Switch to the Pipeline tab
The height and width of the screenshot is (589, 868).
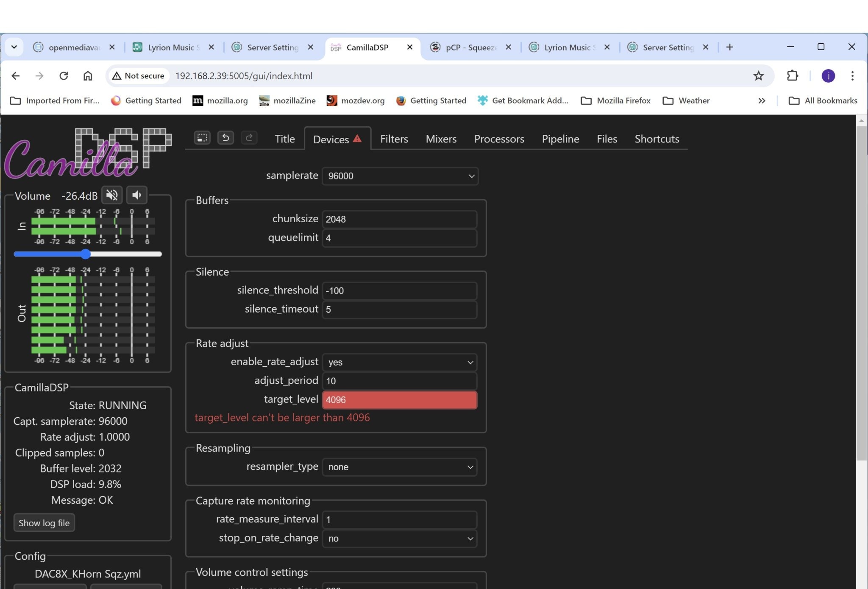tap(560, 139)
